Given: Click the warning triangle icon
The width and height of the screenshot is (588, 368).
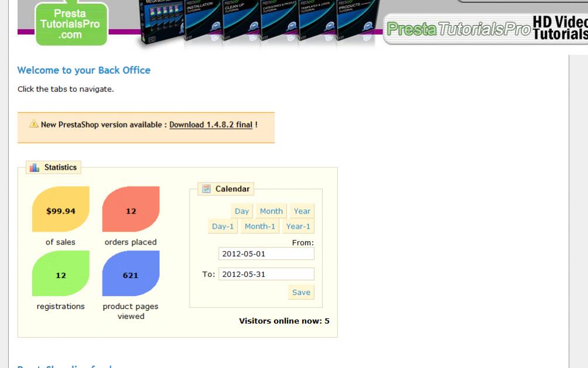Looking at the screenshot, I should click(x=34, y=124).
